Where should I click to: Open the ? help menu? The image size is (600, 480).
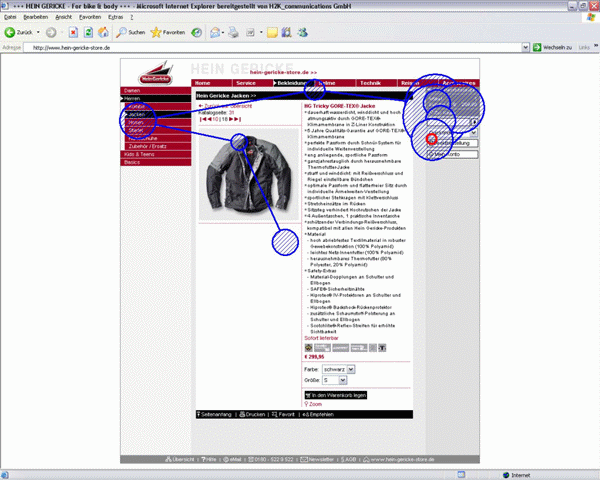(x=132, y=17)
